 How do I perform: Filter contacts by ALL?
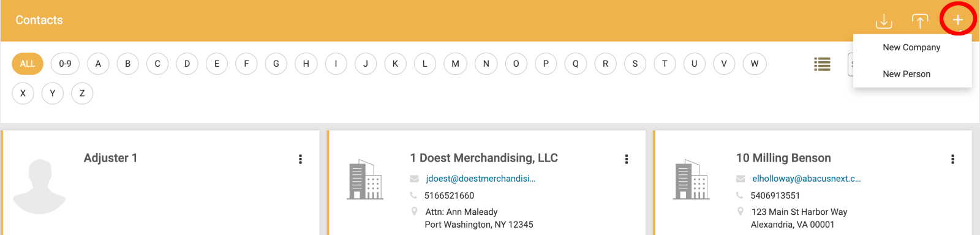coord(28,64)
